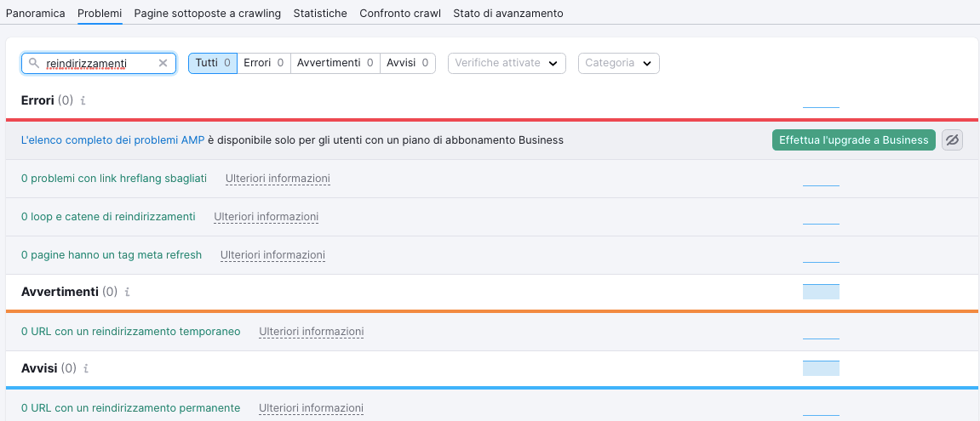980x421 pixels.
Task: Filter by Errori only
Action: [264, 63]
